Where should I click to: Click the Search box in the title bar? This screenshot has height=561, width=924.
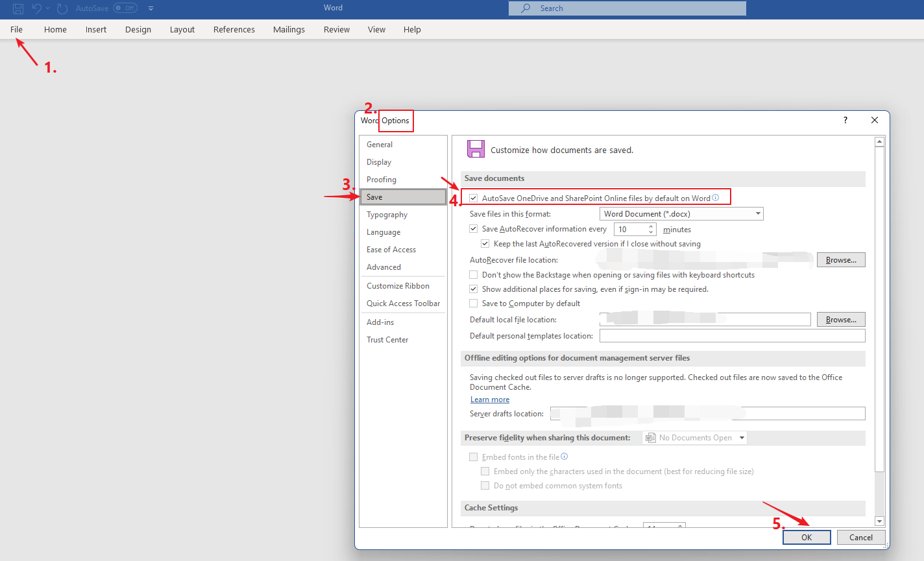tap(627, 8)
